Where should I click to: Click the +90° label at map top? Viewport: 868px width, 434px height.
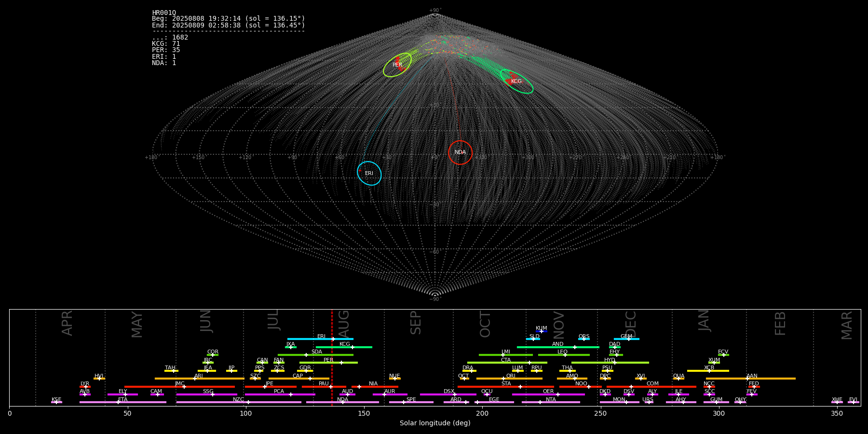[435, 10]
